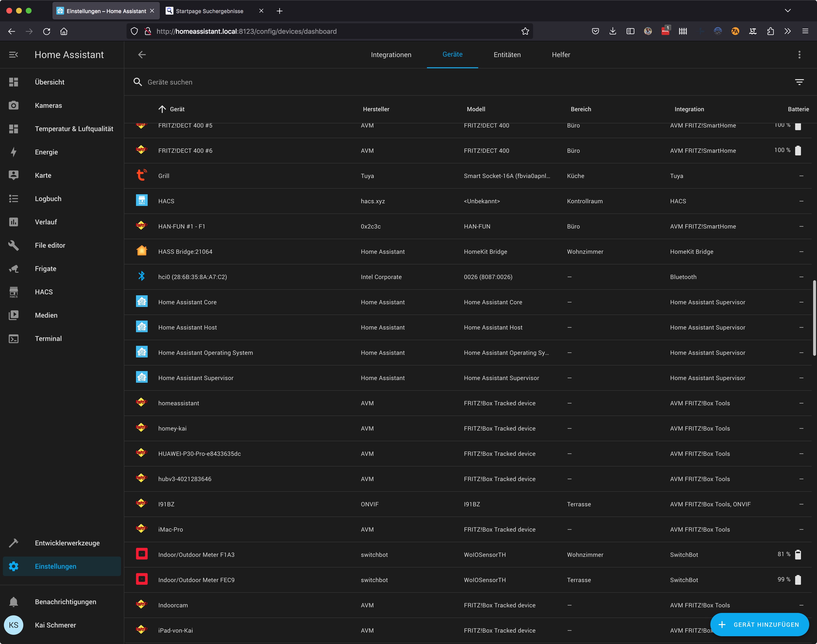Open Entwicklerwerkzeuge hammer icon

tap(14, 543)
